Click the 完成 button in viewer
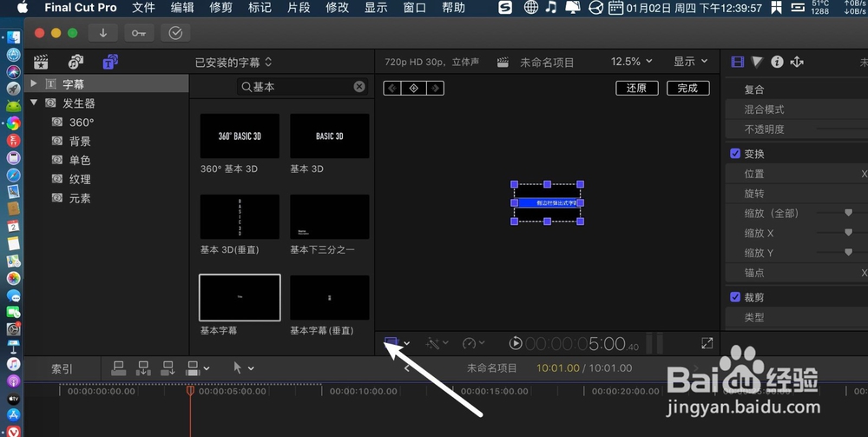 click(688, 88)
